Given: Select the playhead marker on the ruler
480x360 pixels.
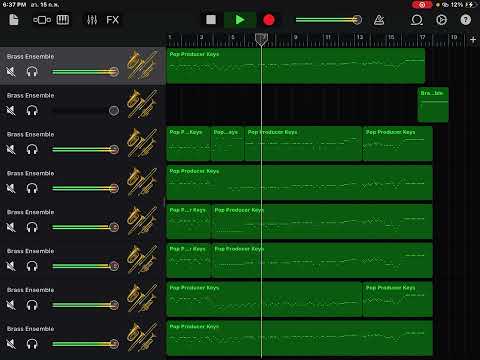Looking at the screenshot, I should click(x=261, y=39).
